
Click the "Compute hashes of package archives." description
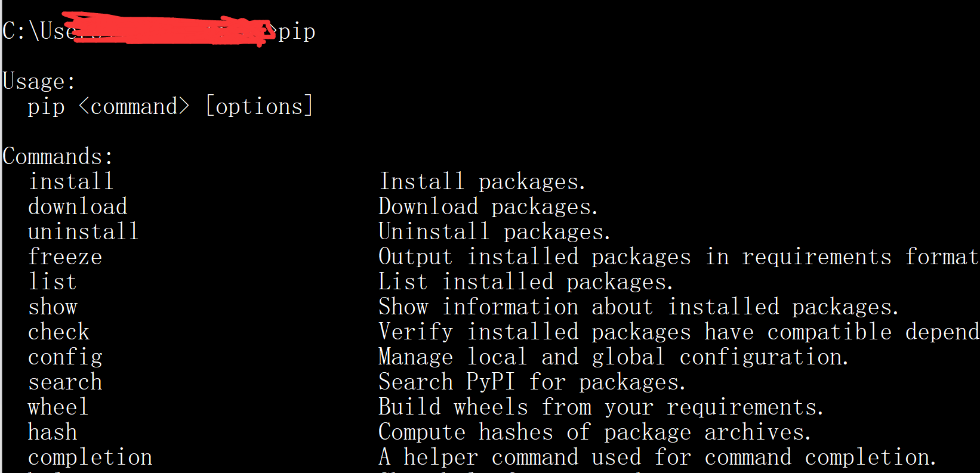coord(594,432)
